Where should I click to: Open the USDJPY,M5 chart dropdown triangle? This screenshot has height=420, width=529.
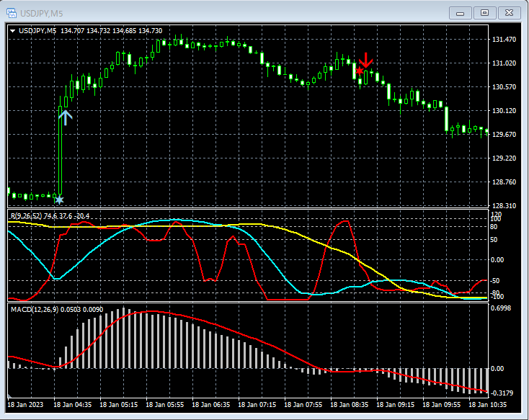pyautogui.click(x=12, y=30)
